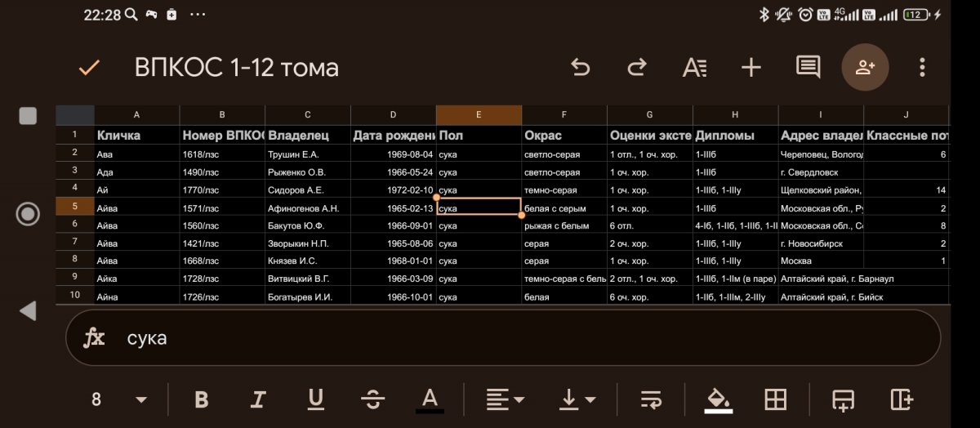980x428 pixels.
Task: Open the font size 8 dropdown
Action: click(118, 399)
